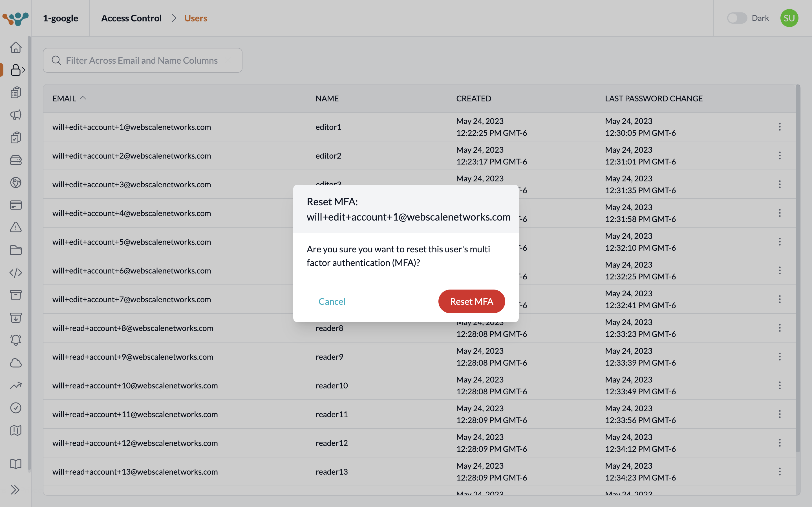Click the folder icon in sidebar
The width and height of the screenshot is (812, 507).
(x=16, y=250)
